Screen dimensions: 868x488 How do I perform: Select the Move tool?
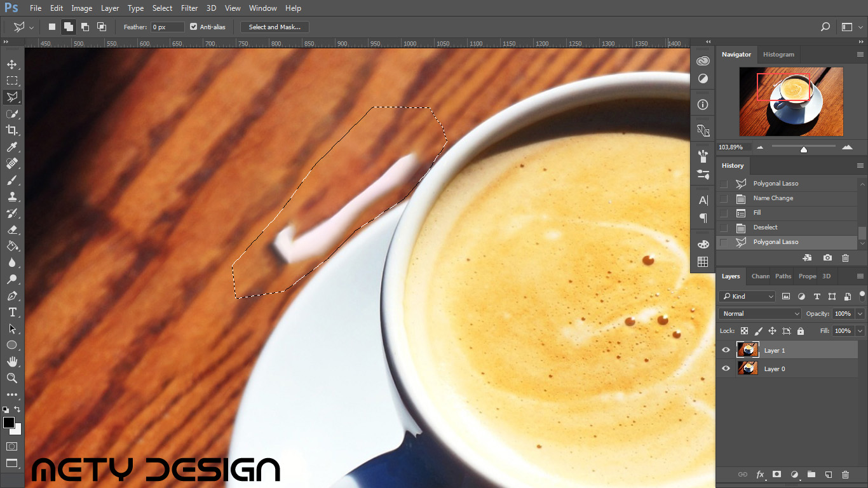pyautogui.click(x=12, y=64)
